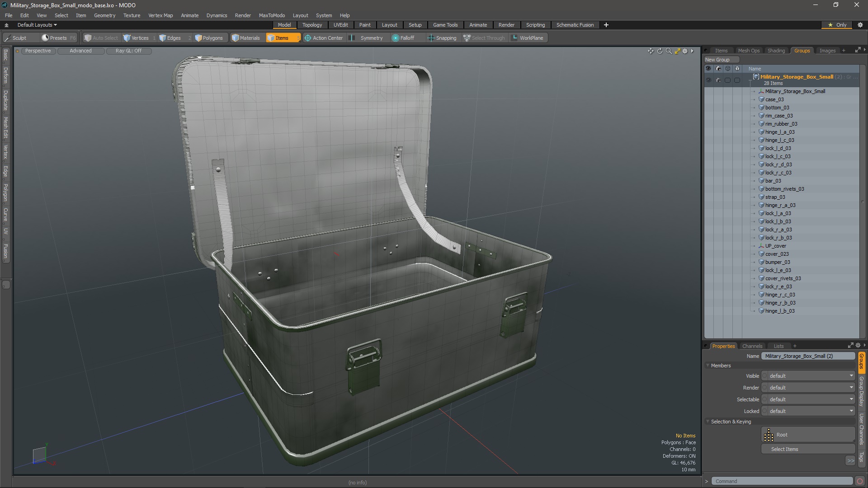Switch to the Topology layout tab

312,25
